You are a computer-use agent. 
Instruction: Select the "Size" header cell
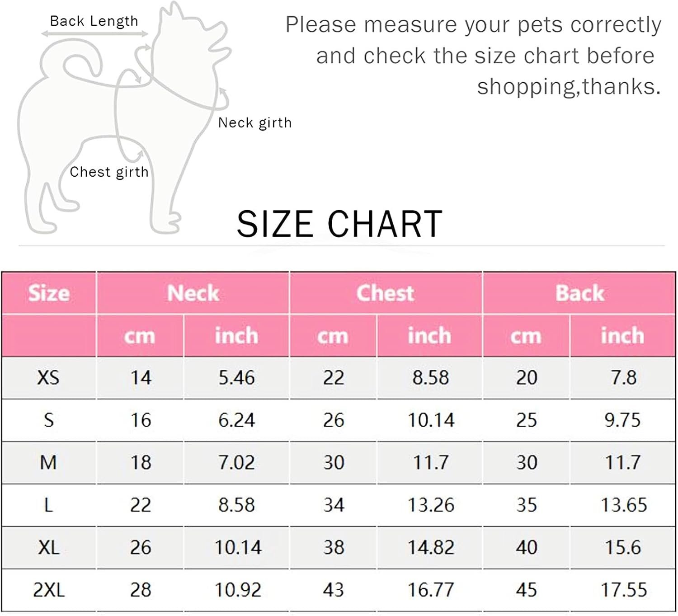tap(49, 293)
